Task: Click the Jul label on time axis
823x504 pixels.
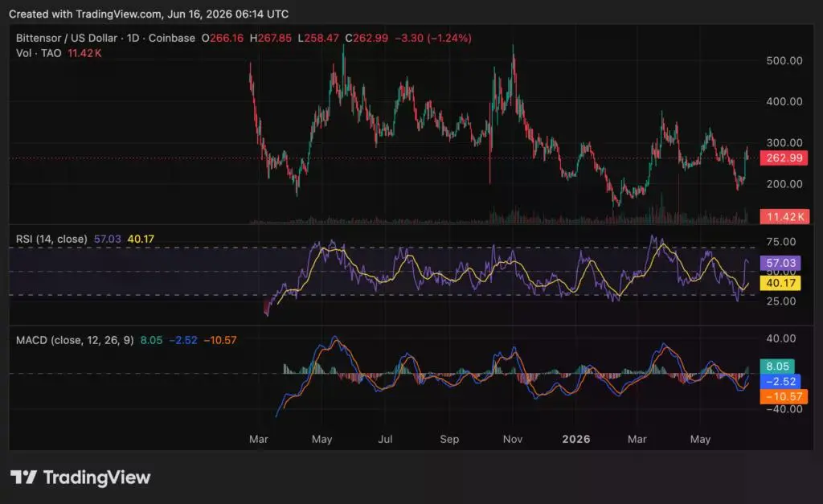Action: [x=385, y=440]
